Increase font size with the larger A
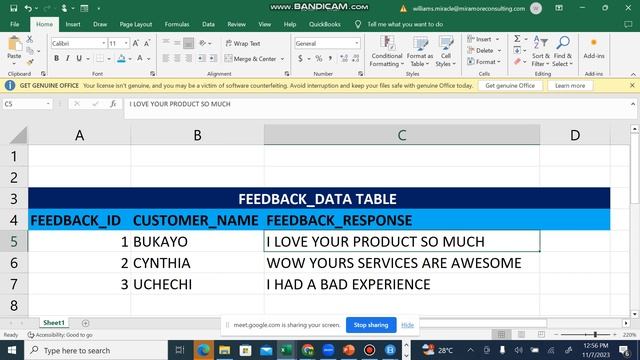The height and width of the screenshot is (360, 640). (x=136, y=43)
